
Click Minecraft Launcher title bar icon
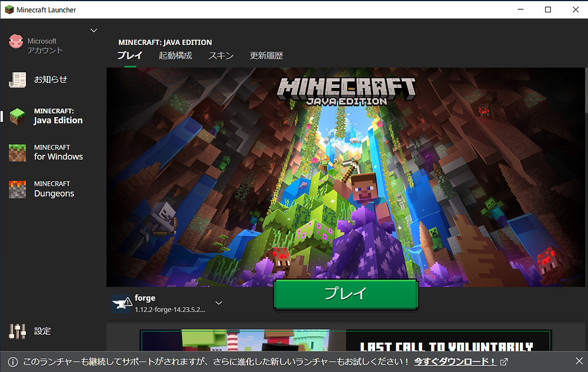pyautogui.click(x=9, y=10)
